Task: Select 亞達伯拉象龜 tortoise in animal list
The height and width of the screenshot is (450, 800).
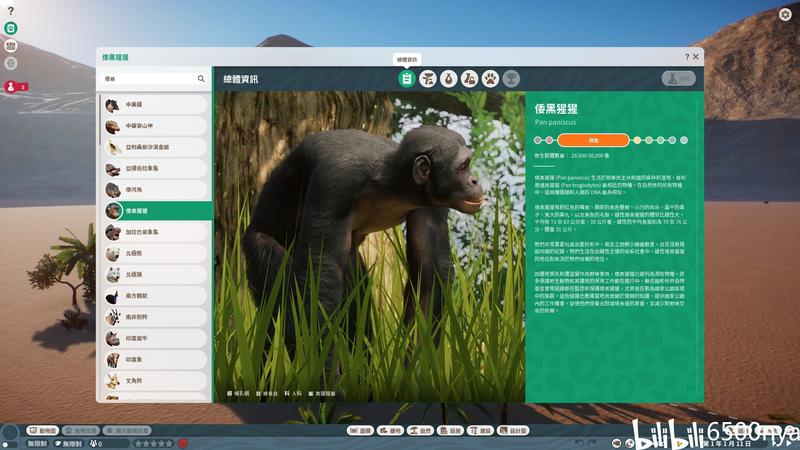Action: pyautogui.click(x=156, y=168)
